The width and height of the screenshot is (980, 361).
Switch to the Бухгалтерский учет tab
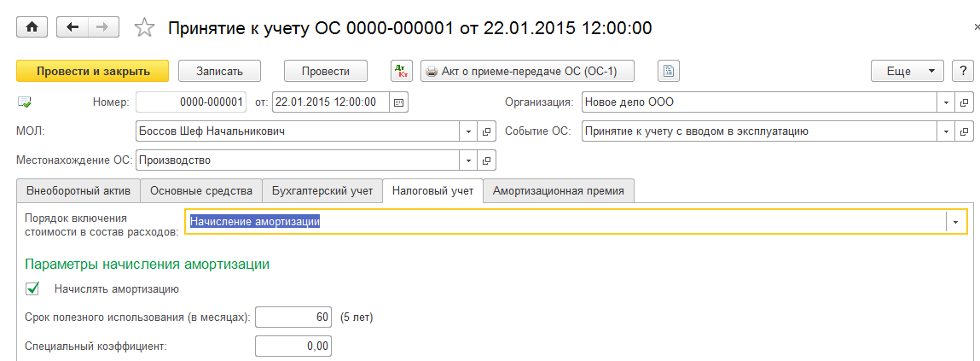[322, 191]
